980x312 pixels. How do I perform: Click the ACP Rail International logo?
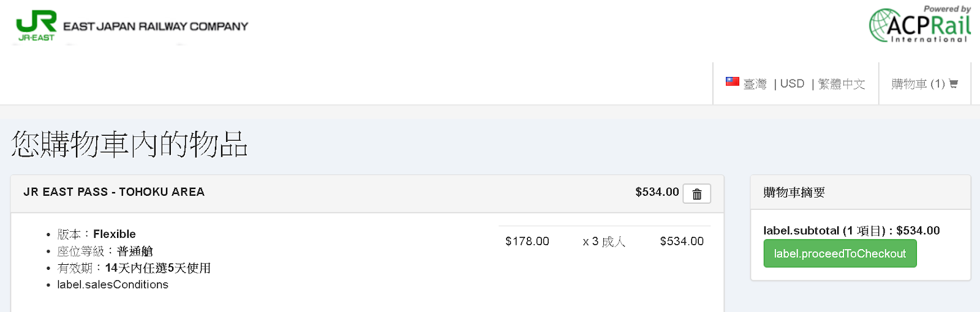920,24
